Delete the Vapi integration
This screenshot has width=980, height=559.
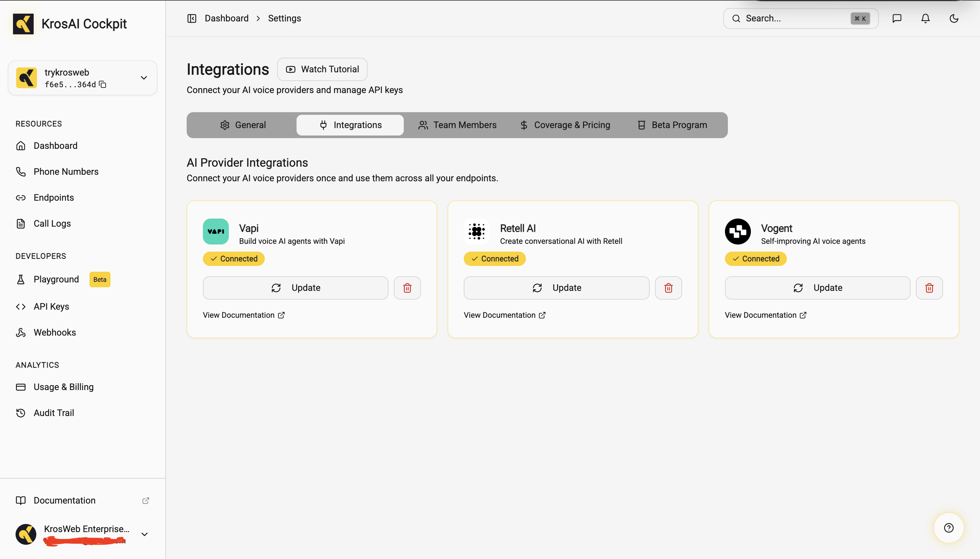(x=407, y=288)
